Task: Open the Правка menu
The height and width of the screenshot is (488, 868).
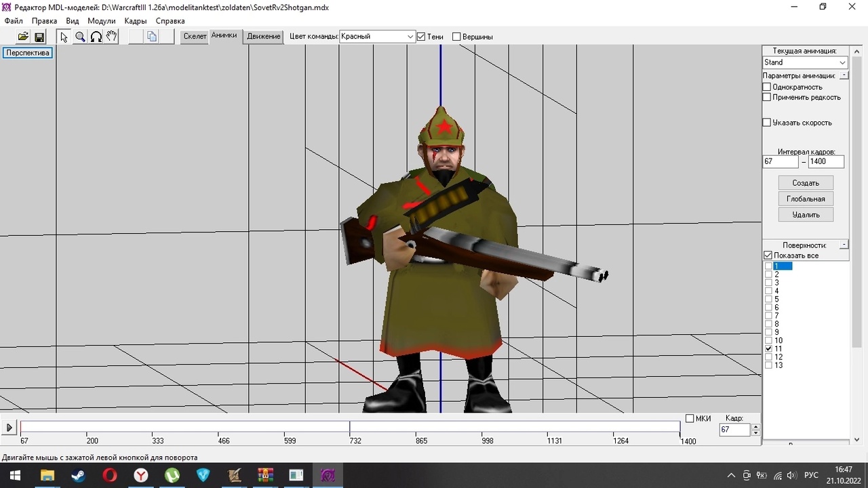Action: tap(44, 21)
